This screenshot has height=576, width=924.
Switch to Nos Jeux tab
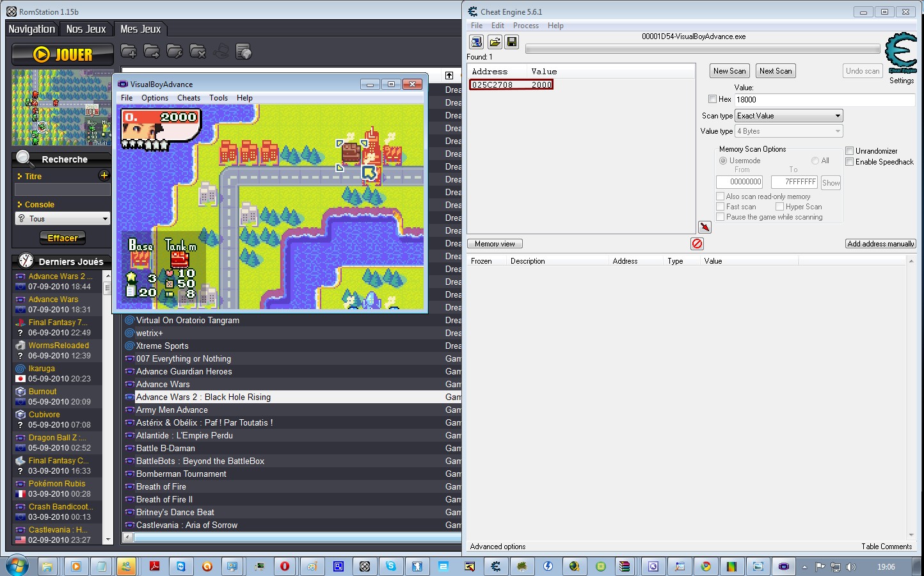coord(86,29)
